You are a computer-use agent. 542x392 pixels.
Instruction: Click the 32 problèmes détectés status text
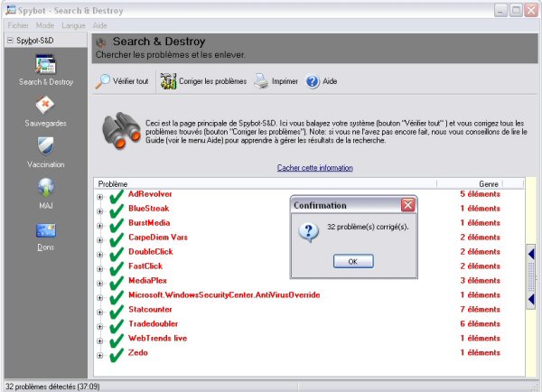click(x=52, y=387)
